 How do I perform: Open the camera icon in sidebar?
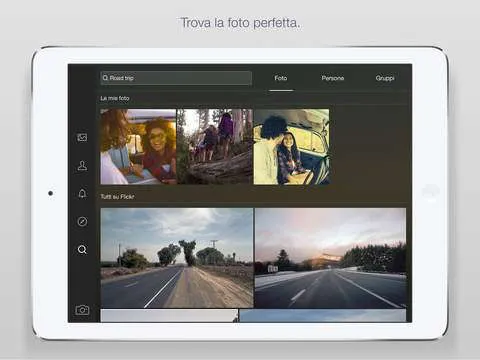click(x=82, y=310)
